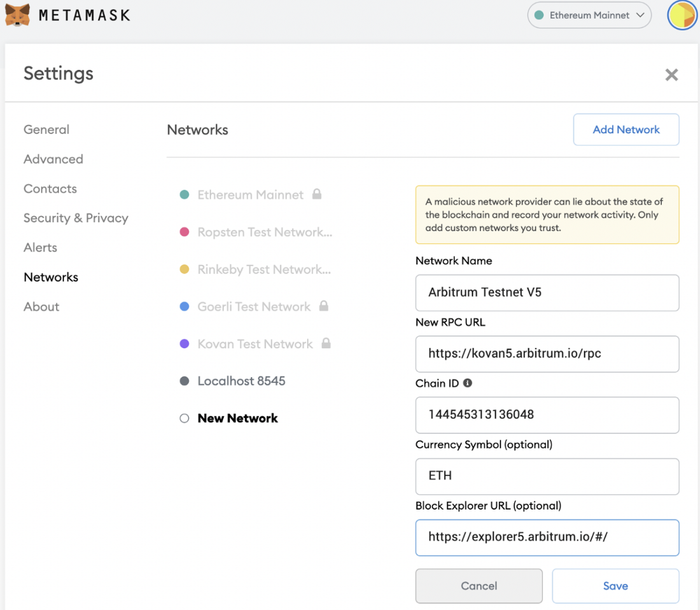The image size is (700, 610).
Task: Select Networks in settings sidebar
Action: (x=51, y=277)
